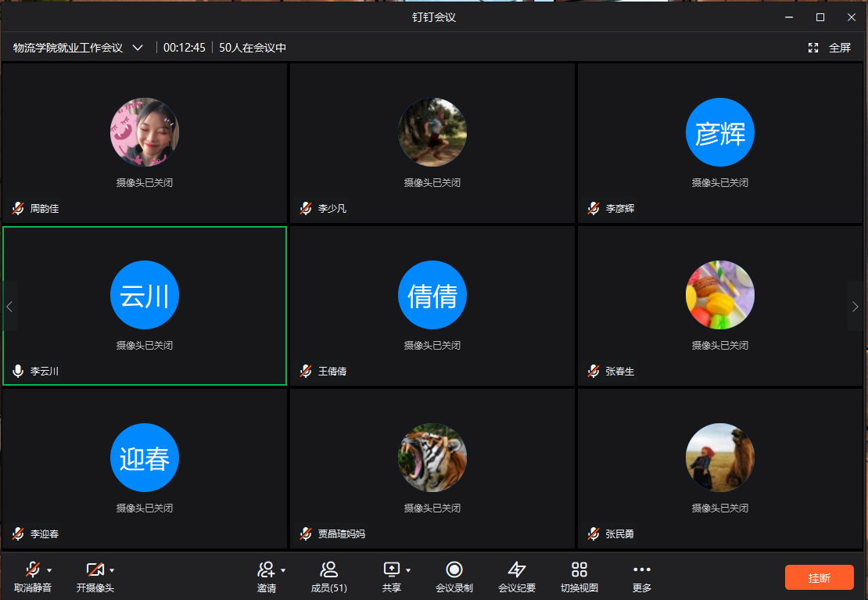Click the muted mic icon beside 周韵佳
Screen dimensions: 868x600
click(18, 209)
